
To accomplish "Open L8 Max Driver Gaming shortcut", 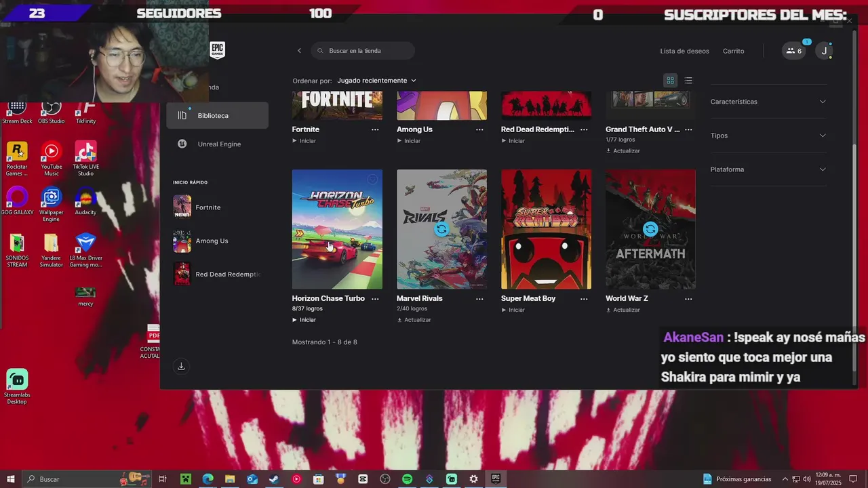I will point(85,250).
